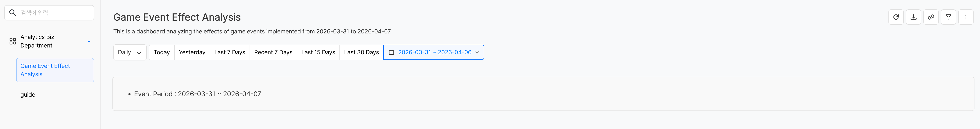980x129 pixels.
Task: Collapse the Analytics Biz Department section
Action: [89, 42]
